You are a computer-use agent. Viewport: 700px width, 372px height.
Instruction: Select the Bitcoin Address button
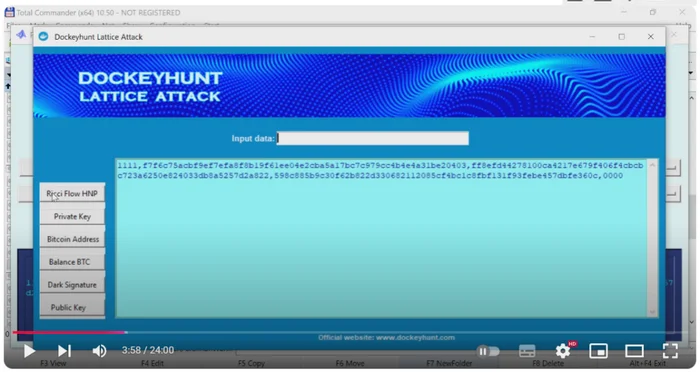72,239
